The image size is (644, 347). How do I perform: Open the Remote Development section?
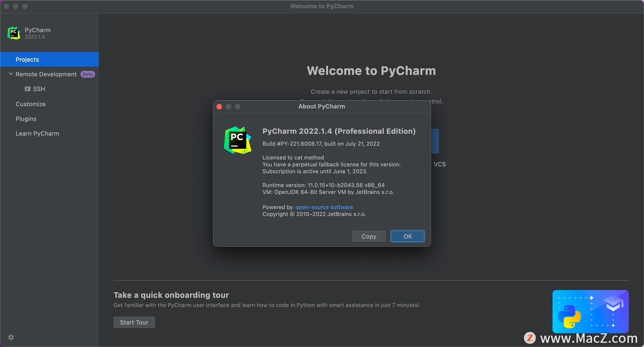[46, 74]
